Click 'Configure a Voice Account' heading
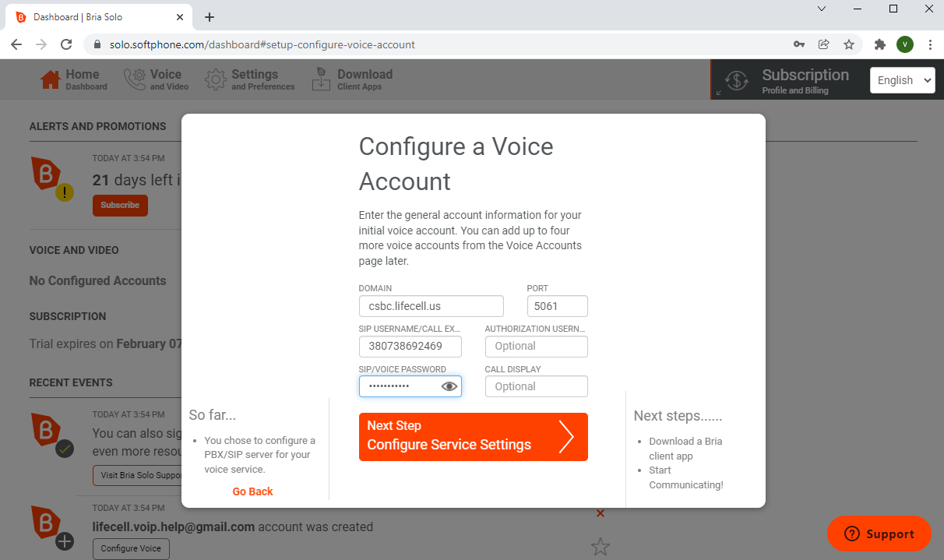Image resolution: width=944 pixels, height=560 pixels. (456, 164)
